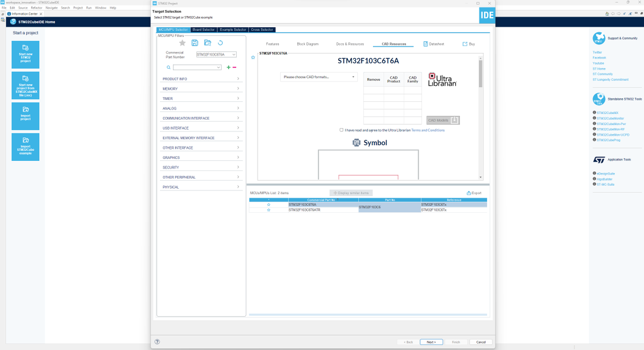Click the reset filters circular arrow icon

click(220, 43)
